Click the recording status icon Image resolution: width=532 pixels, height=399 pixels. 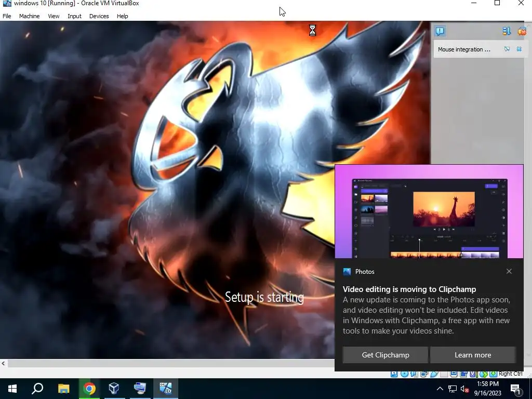point(463,374)
